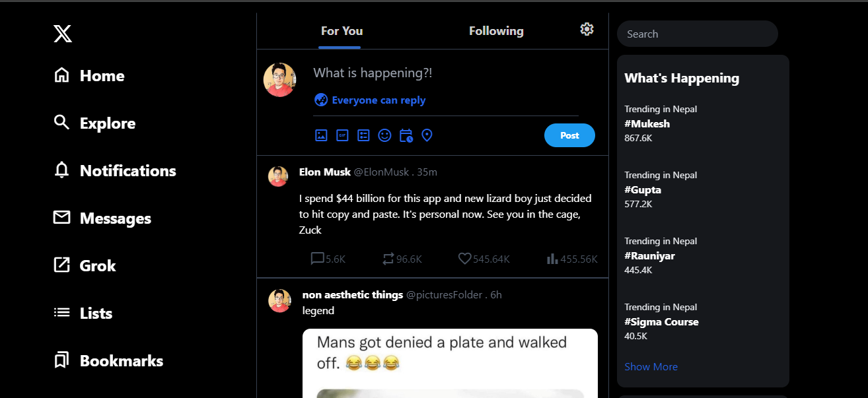Click the Bookmarks icon in sidebar
This screenshot has height=398, width=868.
click(61, 360)
